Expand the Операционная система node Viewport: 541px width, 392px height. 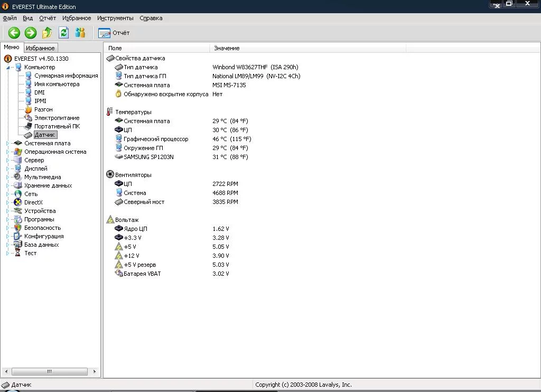[x=8, y=152]
